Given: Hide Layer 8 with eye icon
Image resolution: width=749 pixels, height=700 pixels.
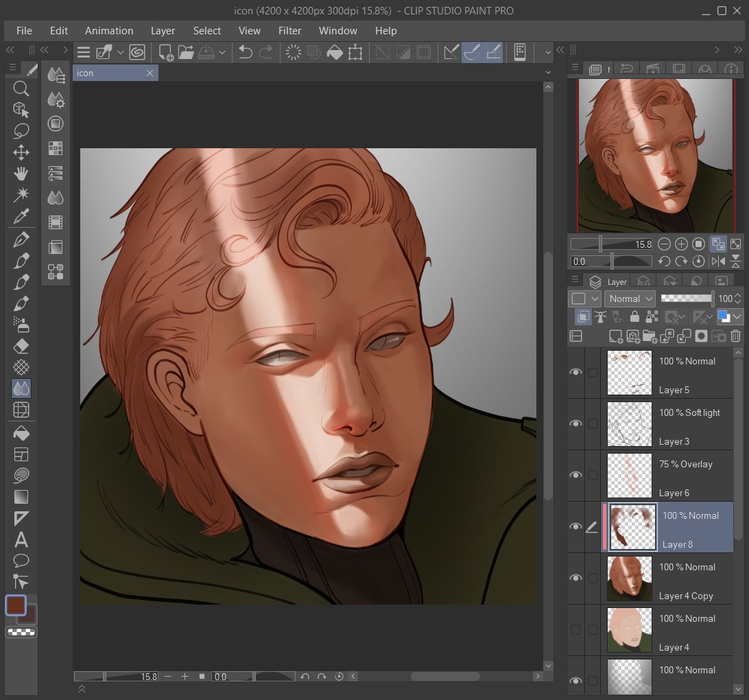Looking at the screenshot, I should click(576, 526).
